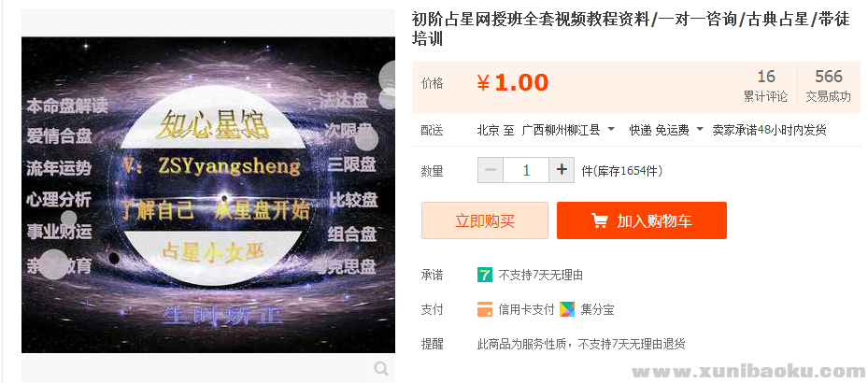Click the green 7-day promise icon
Viewport: 868px width, 383px height.
click(x=484, y=275)
